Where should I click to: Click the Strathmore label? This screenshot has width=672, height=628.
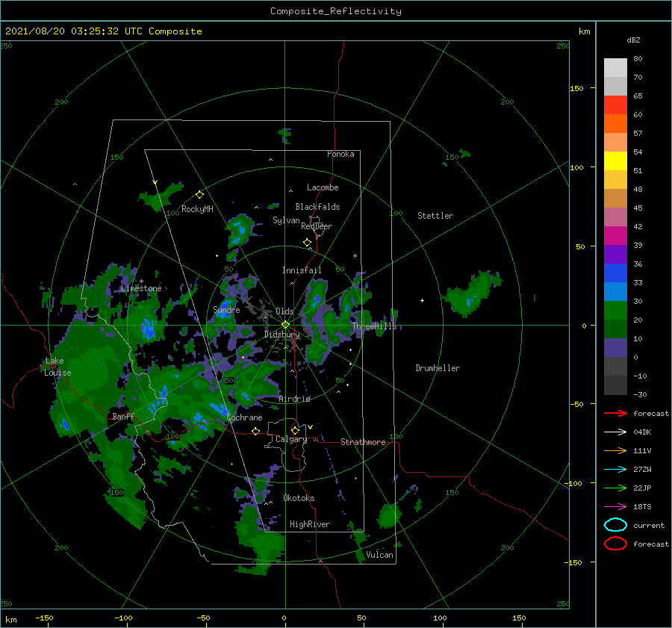[363, 442]
